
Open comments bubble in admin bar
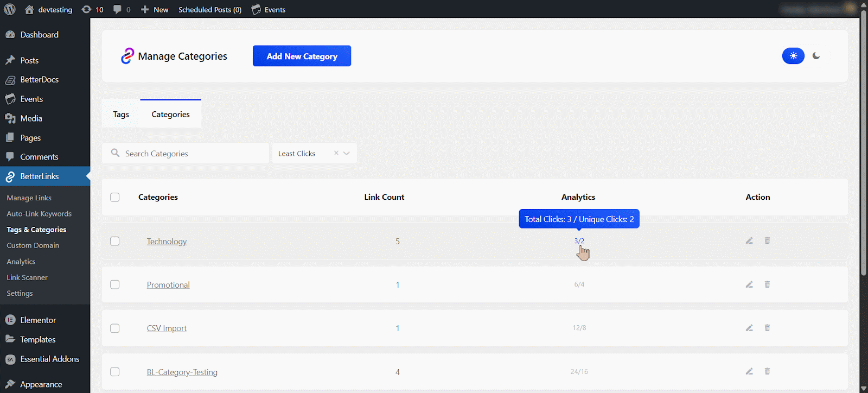[x=122, y=10]
